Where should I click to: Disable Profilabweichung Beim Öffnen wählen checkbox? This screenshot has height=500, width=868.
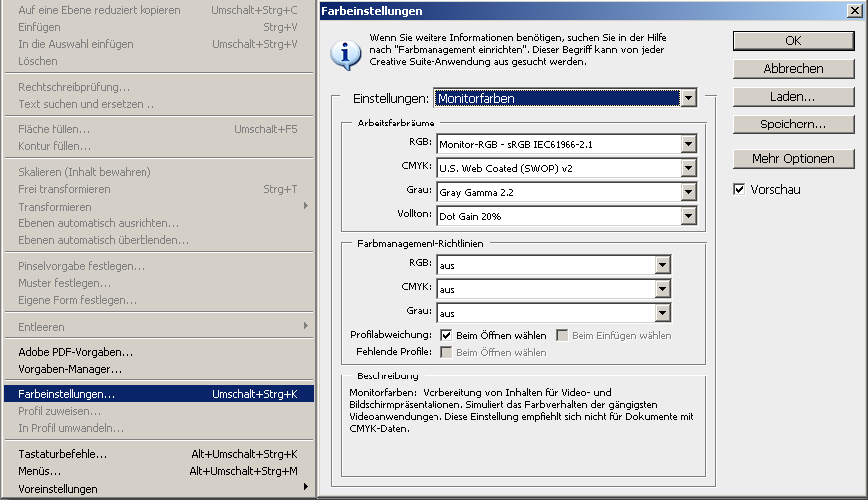(446, 335)
